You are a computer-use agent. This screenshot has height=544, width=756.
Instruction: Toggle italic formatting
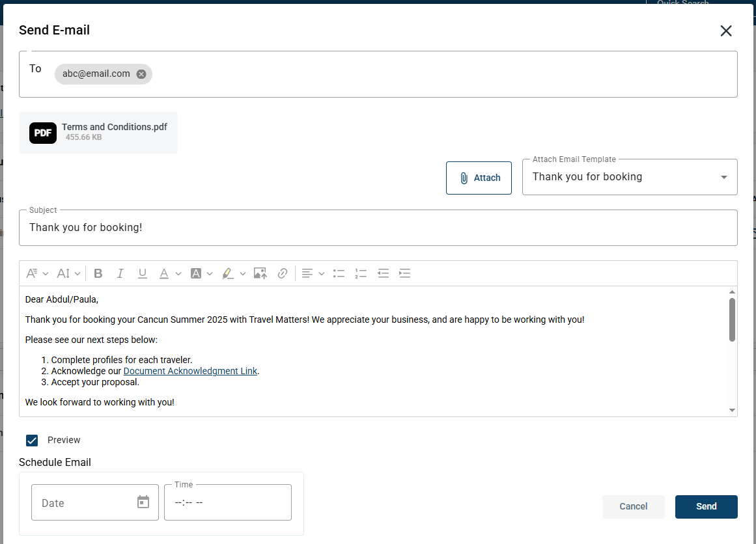120,273
